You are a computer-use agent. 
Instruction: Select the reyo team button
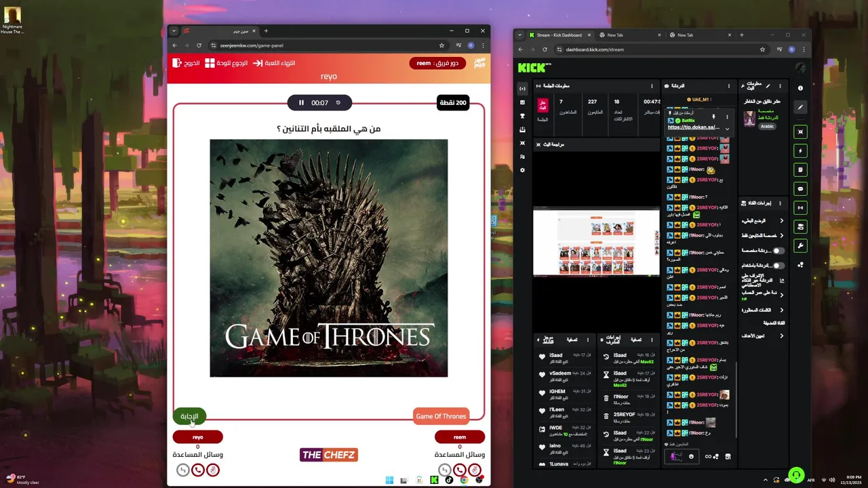[x=197, y=437]
